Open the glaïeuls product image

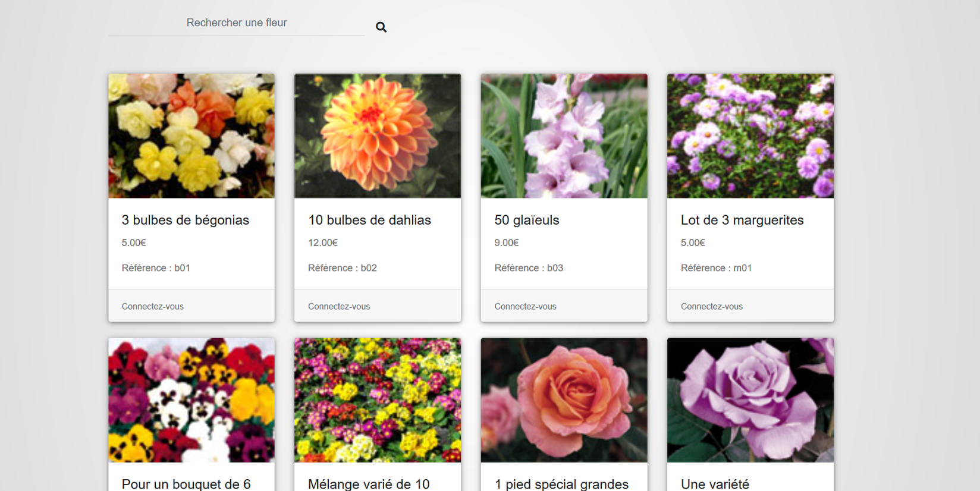point(564,136)
